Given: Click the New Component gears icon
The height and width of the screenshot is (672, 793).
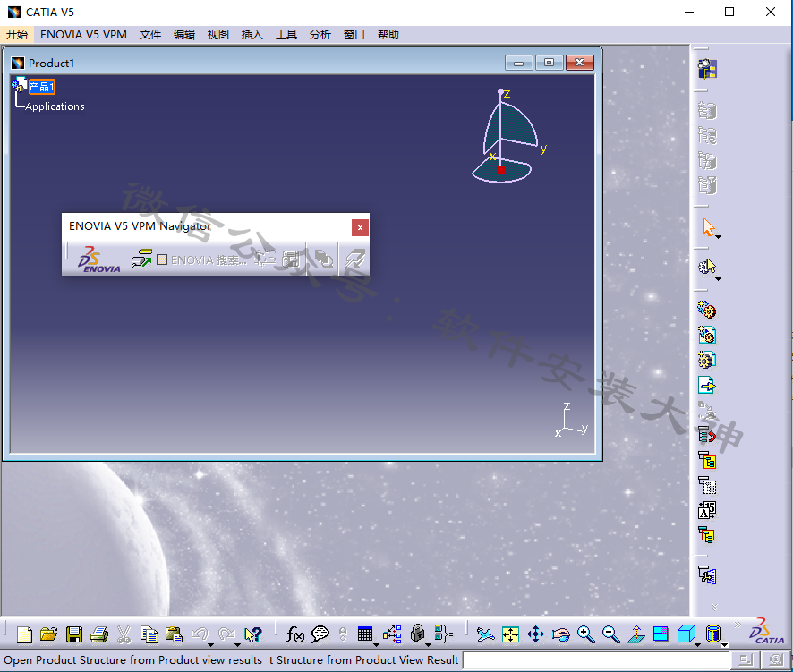Looking at the screenshot, I should pyautogui.click(x=707, y=310).
